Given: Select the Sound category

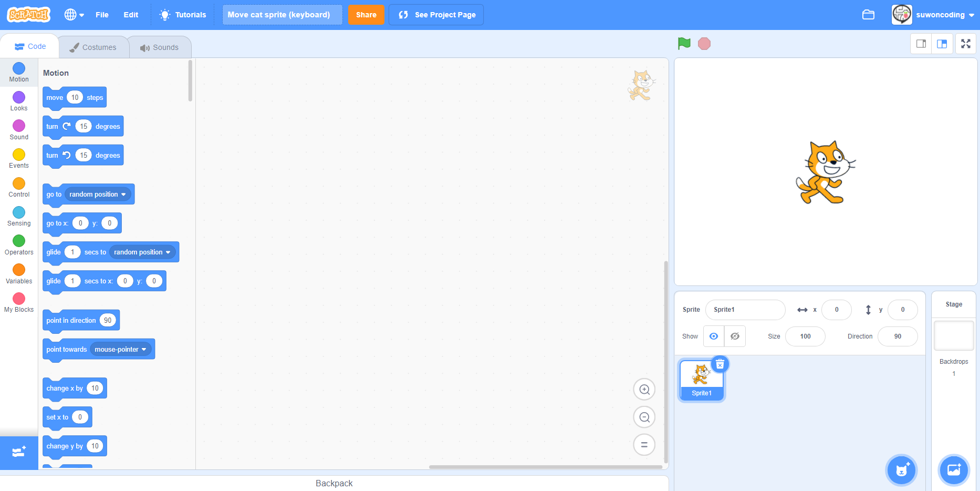Looking at the screenshot, I should pos(19,130).
